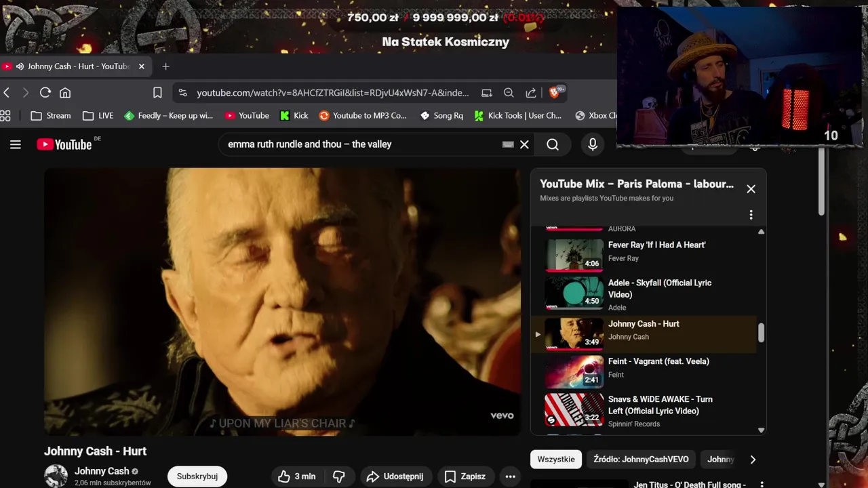Open the Feedly bookmark
Image resolution: width=868 pixels, height=488 pixels.
168,116
